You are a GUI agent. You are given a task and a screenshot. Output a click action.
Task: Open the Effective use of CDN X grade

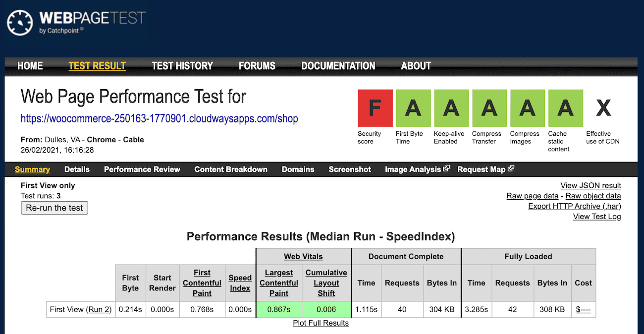tap(603, 108)
